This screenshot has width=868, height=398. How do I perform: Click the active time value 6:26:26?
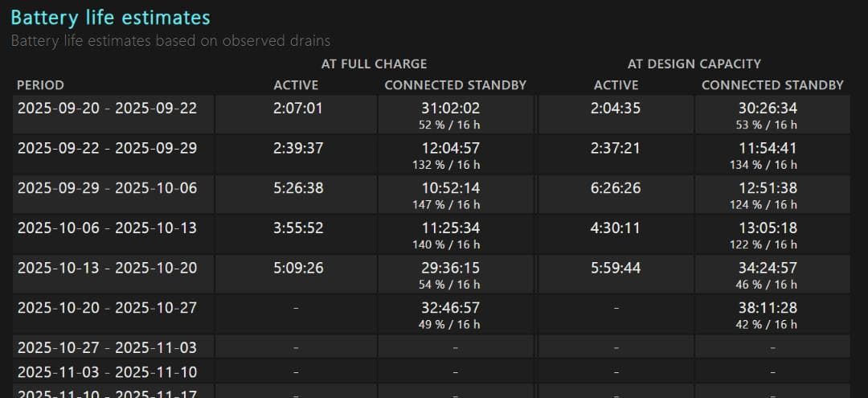tap(616, 187)
